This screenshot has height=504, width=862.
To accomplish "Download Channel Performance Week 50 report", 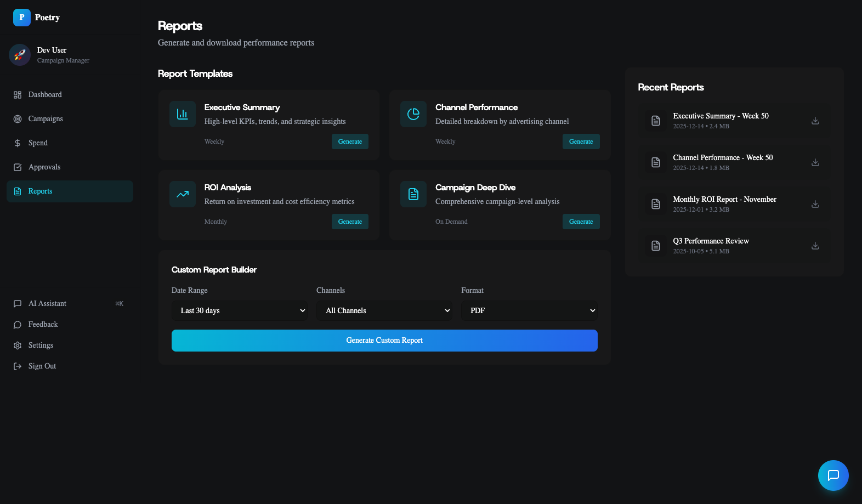I will pyautogui.click(x=815, y=162).
